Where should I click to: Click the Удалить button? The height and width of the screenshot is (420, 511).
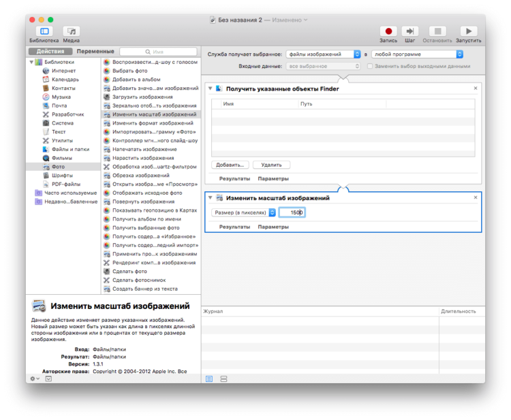click(x=271, y=165)
